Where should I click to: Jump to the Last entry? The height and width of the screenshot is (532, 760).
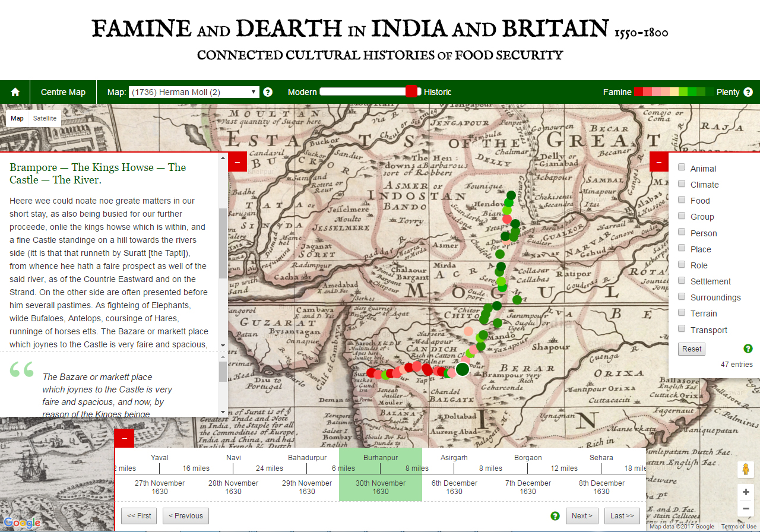(623, 516)
